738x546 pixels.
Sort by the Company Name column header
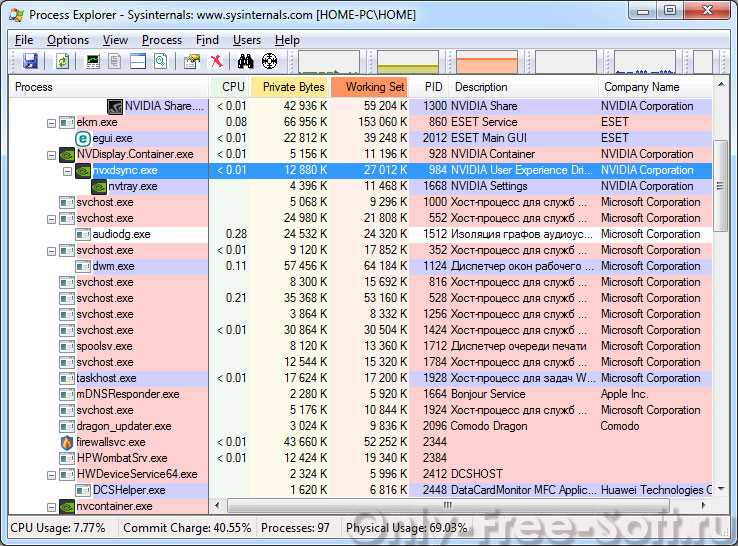tap(655, 87)
